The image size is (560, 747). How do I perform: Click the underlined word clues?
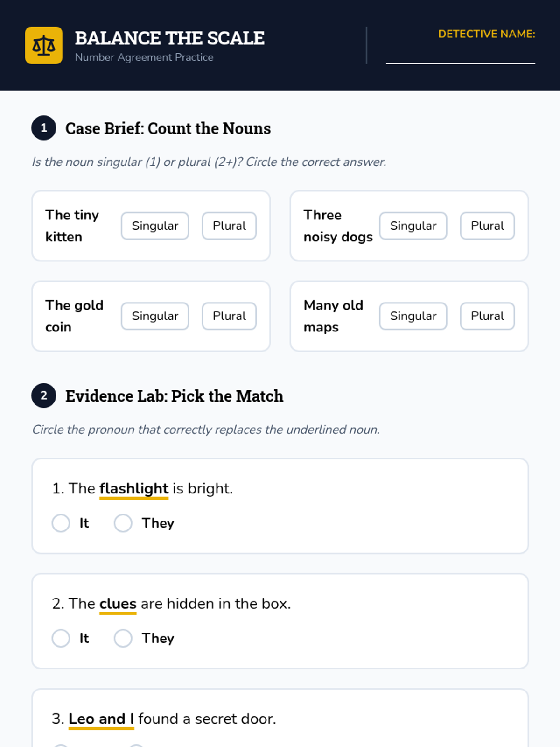point(118,604)
